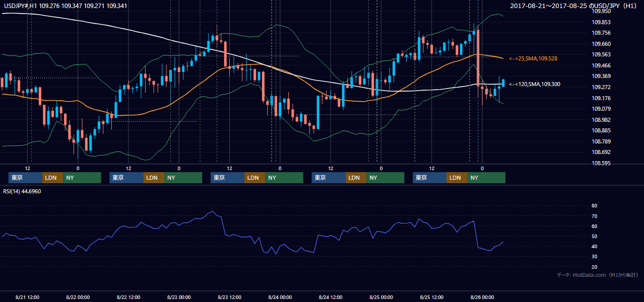Select the 8/22 12:00 date label
The width and height of the screenshot is (644, 302).
[x=128, y=297]
